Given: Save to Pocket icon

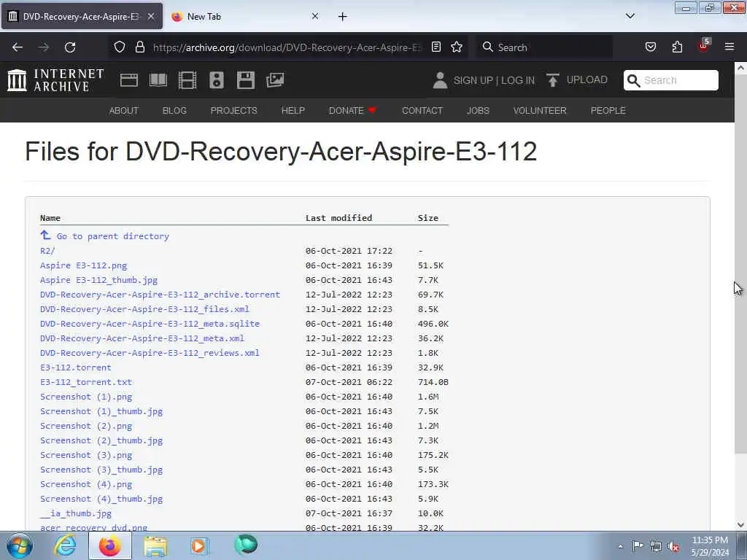Looking at the screenshot, I should pos(651,47).
